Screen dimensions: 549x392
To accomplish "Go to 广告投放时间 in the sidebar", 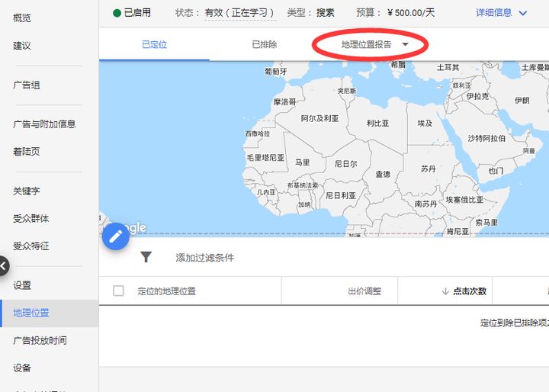I will coord(40,340).
